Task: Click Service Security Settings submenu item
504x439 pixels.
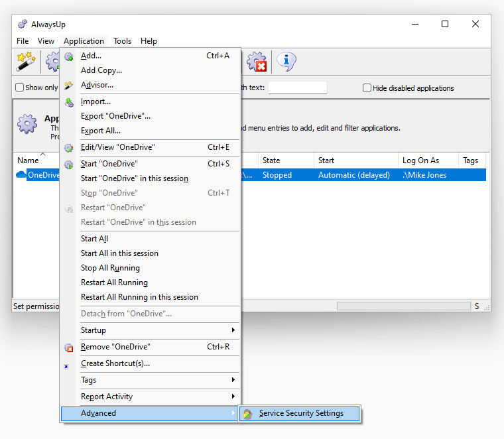Action: tap(300, 413)
